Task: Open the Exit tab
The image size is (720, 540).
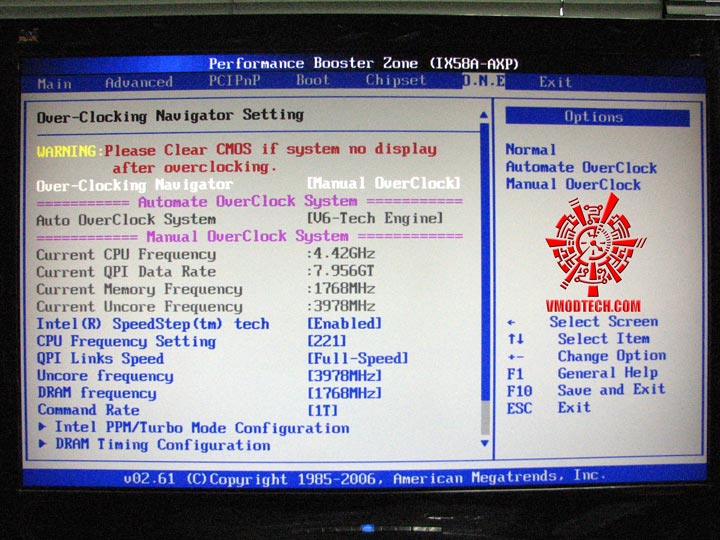Action: pyautogui.click(x=555, y=82)
